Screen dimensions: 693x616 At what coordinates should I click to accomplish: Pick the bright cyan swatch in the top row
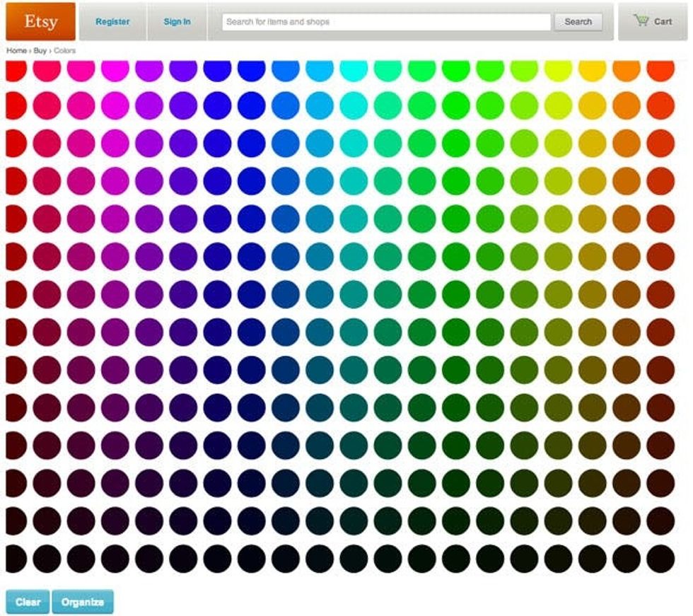click(x=354, y=70)
